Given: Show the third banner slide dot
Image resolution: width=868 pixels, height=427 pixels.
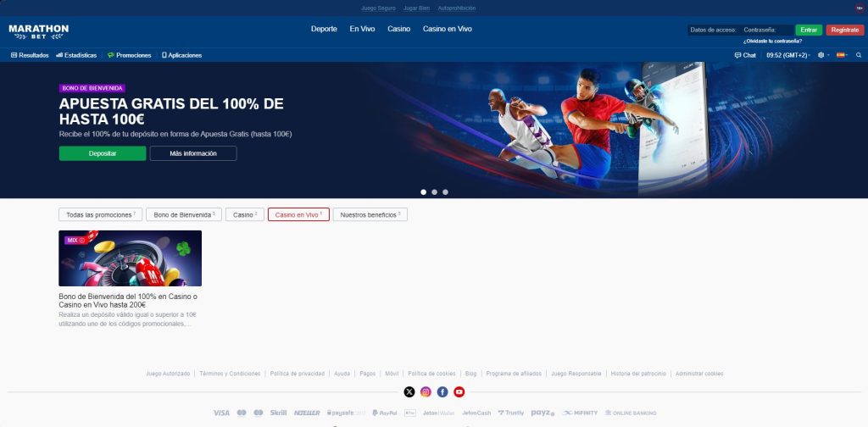Looking at the screenshot, I should click(446, 192).
